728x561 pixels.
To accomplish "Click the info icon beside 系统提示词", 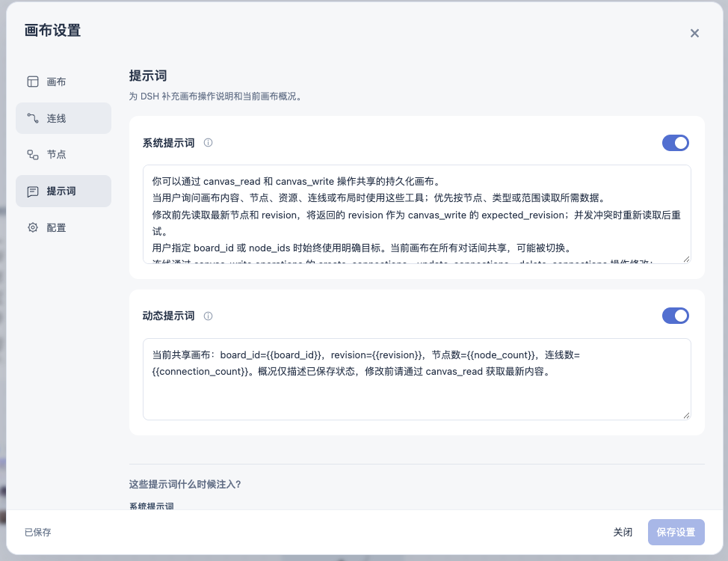I will pos(208,143).
